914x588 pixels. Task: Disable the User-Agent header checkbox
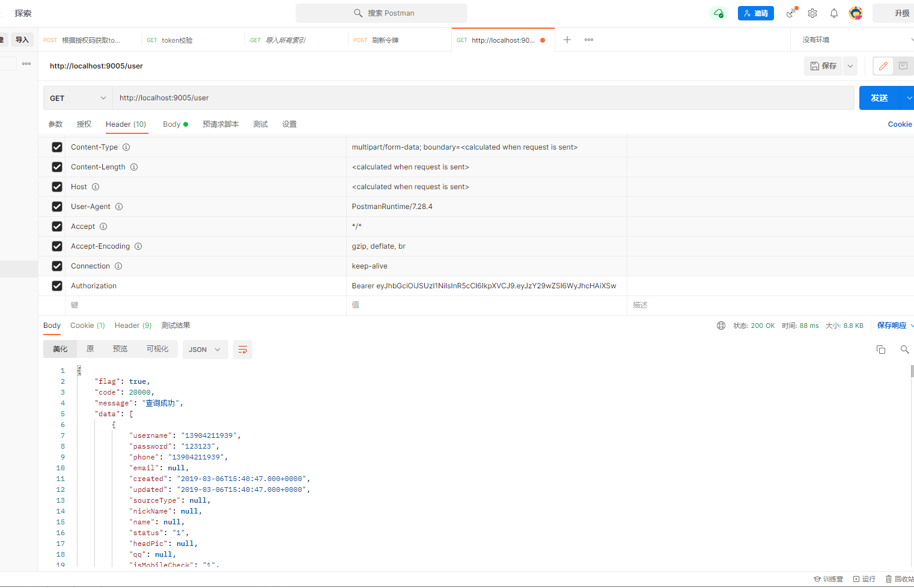pyautogui.click(x=57, y=207)
